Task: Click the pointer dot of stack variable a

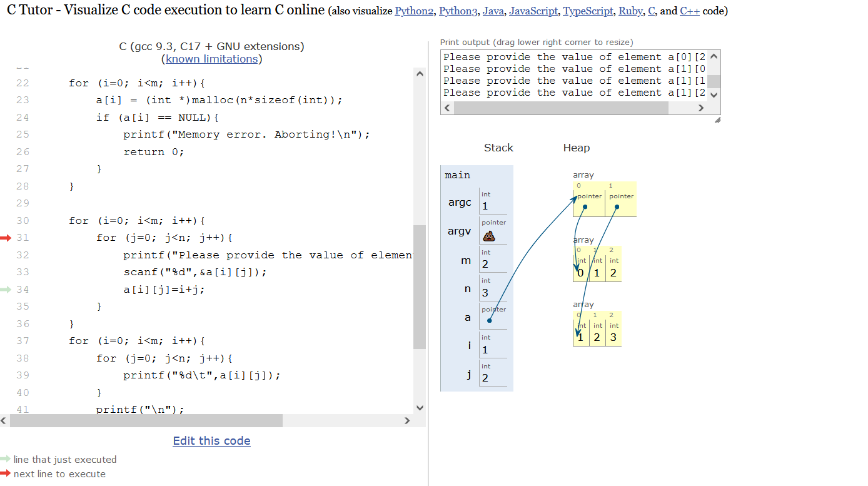Action: coord(490,320)
